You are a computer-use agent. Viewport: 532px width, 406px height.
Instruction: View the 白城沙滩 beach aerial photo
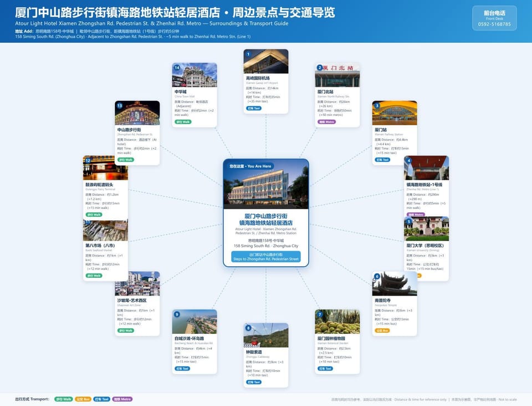195,322
